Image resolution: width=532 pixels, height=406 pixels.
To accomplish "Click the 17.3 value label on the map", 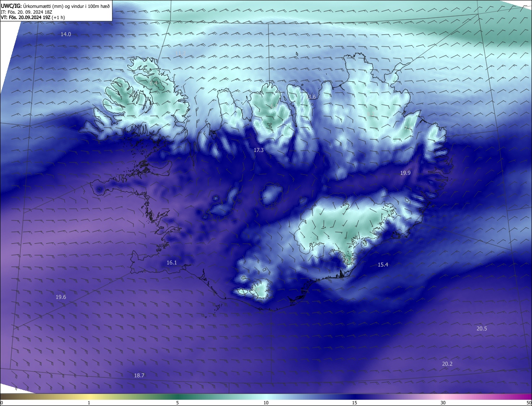I will point(259,150).
